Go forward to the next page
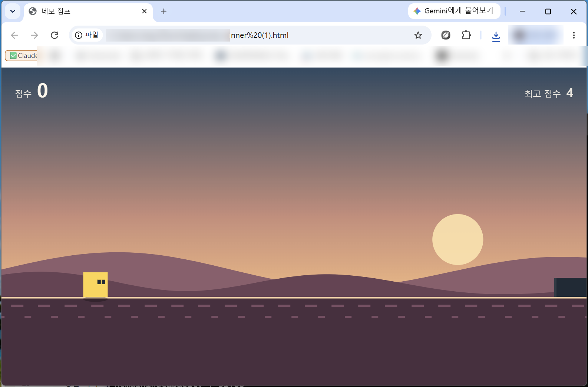Viewport: 588px width, 387px height. click(34, 35)
